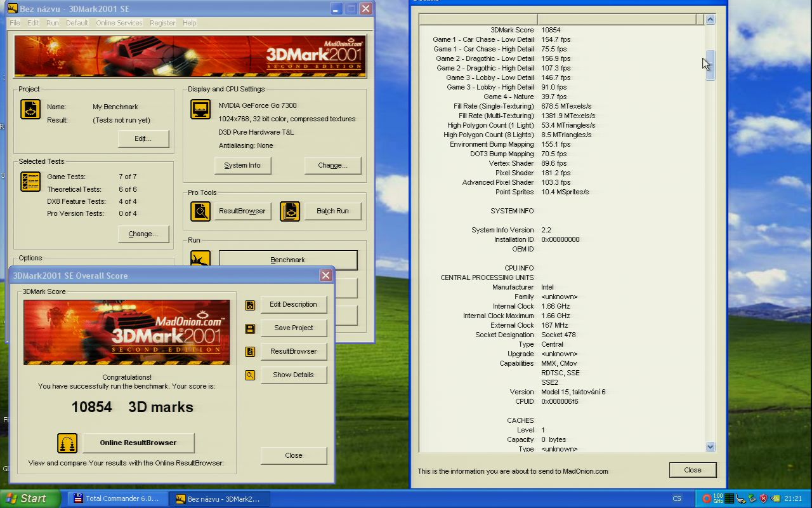
Task: Click the red circle tray icon
Action: click(x=707, y=498)
